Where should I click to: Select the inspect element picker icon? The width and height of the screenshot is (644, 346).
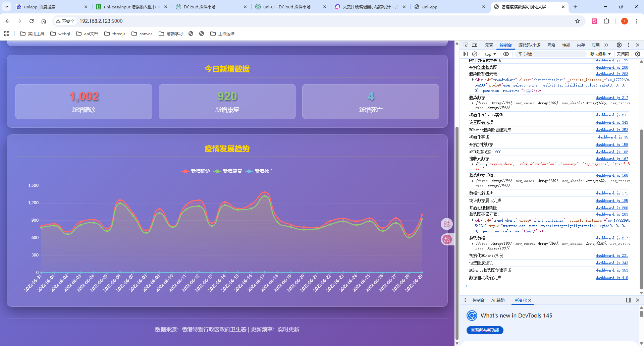465,45
